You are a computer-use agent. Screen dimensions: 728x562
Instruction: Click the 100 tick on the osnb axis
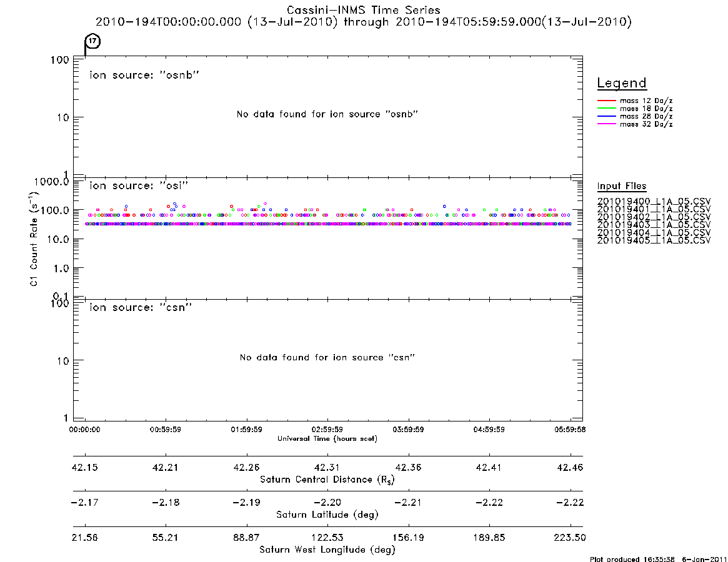pyautogui.click(x=60, y=61)
